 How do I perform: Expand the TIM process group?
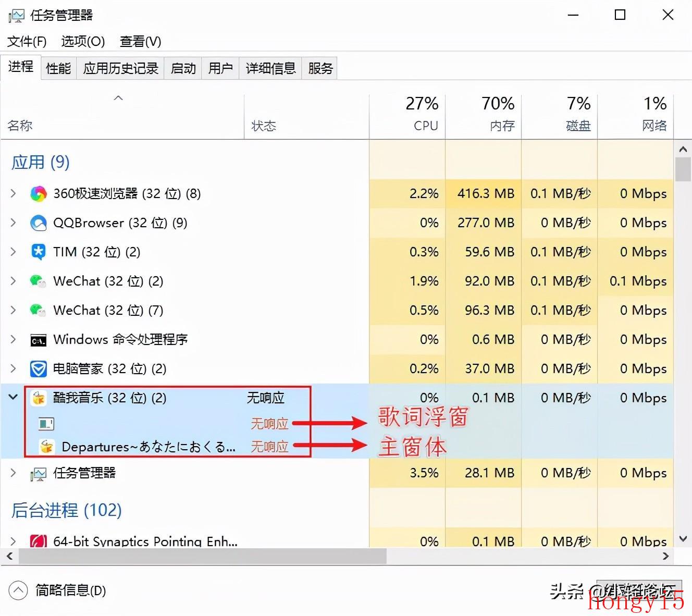click(x=13, y=252)
